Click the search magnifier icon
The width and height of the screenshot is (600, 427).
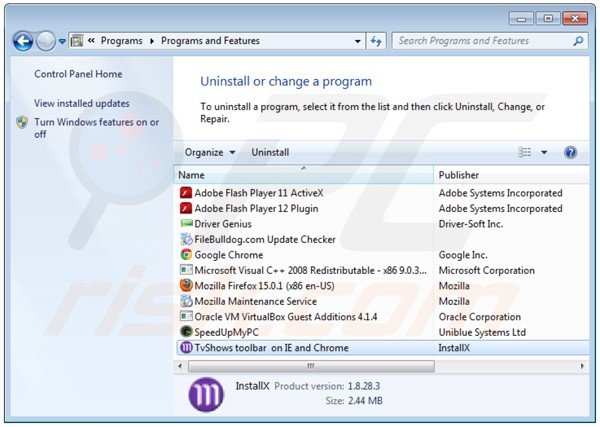click(579, 41)
